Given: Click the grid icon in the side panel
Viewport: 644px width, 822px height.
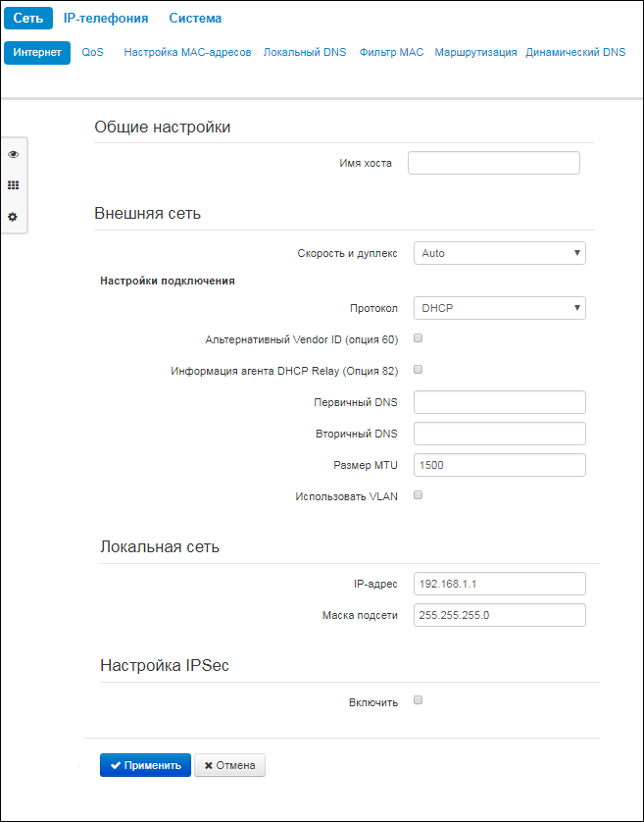Looking at the screenshot, I should coord(14,185).
